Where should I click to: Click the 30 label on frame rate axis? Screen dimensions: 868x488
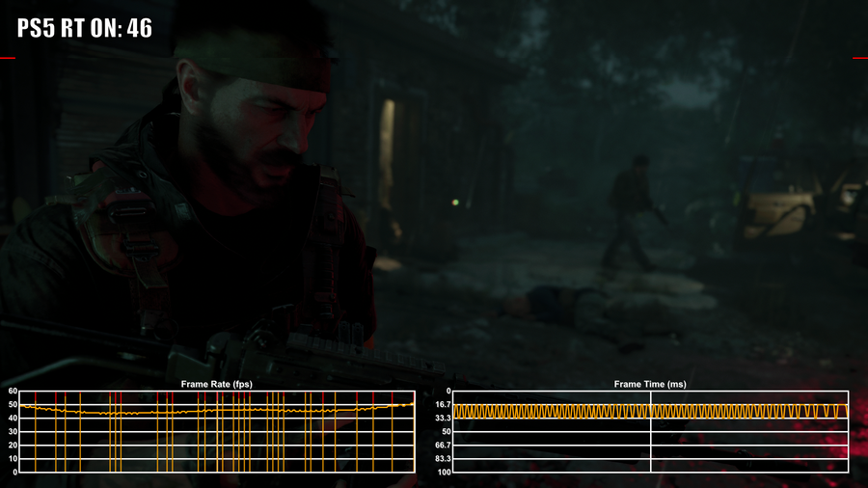click(14, 432)
